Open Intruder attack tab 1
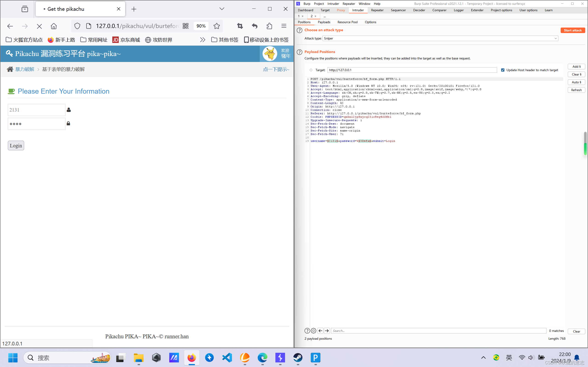 [299, 16]
